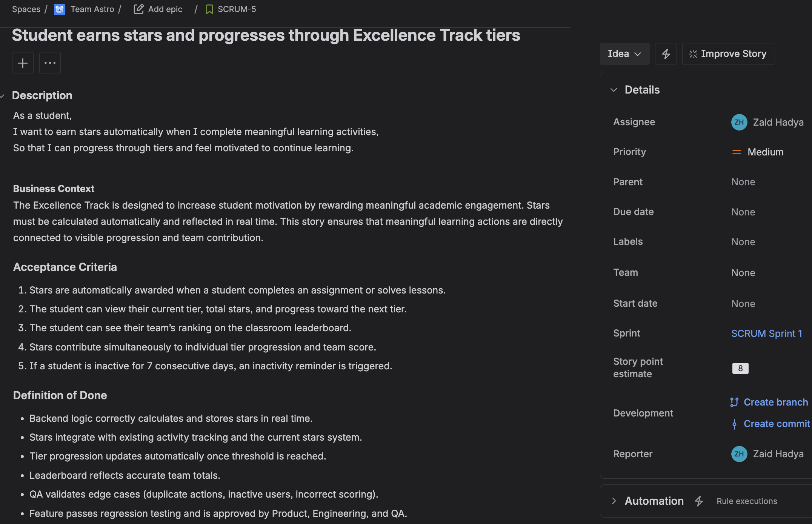
Task: Click the lightning bolt automation icon beside Idea
Action: coord(666,54)
